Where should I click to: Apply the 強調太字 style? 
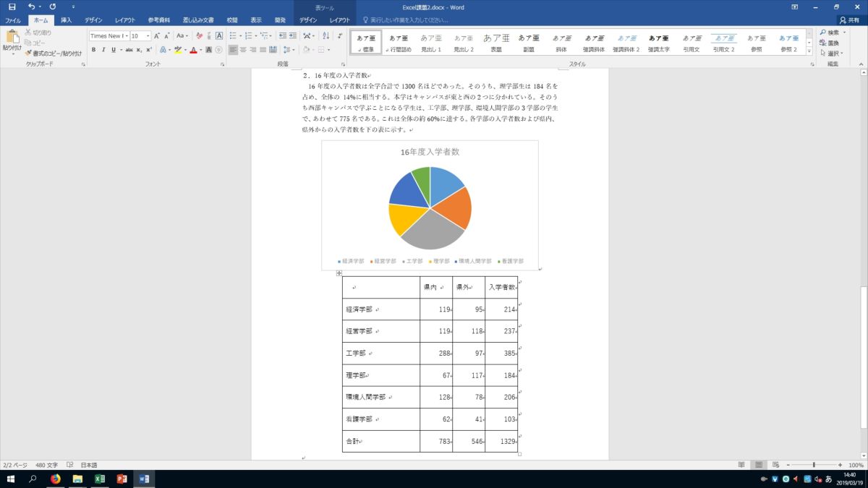coord(658,43)
